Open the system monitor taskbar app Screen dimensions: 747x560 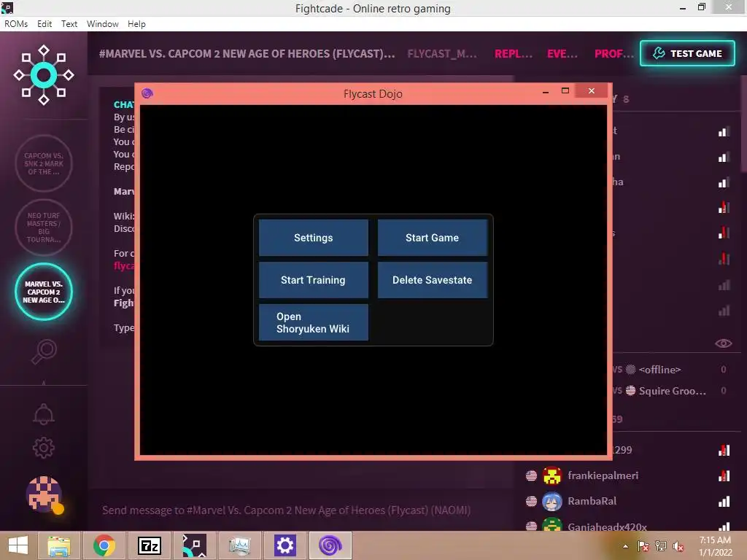239,545
